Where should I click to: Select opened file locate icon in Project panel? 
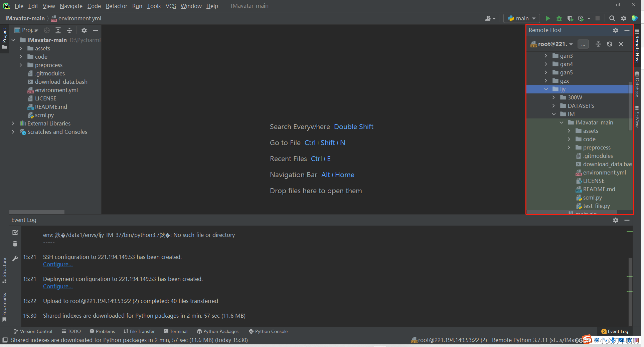coord(47,30)
